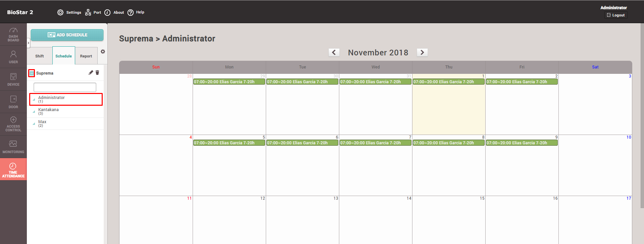This screenshot has height=244, width=644.
Task: Open Access Control in the sidebar
Action: tap(13, 124)
